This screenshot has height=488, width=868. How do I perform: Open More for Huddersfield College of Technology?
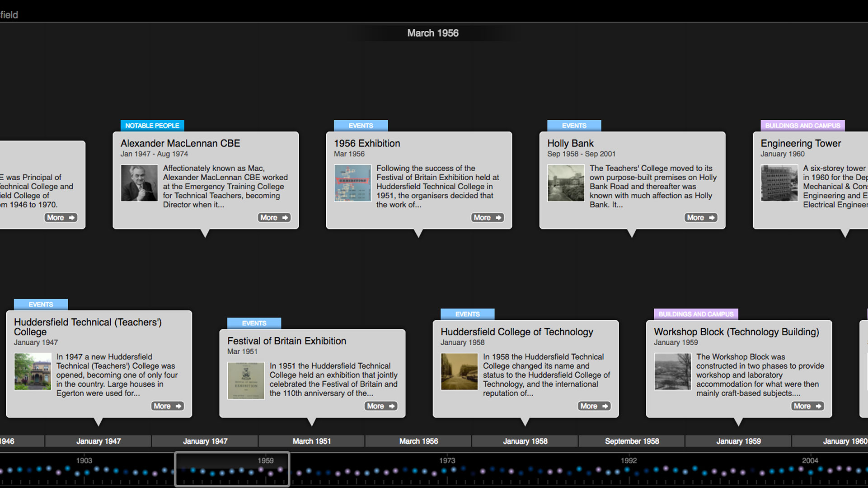(x=594, y=406)
